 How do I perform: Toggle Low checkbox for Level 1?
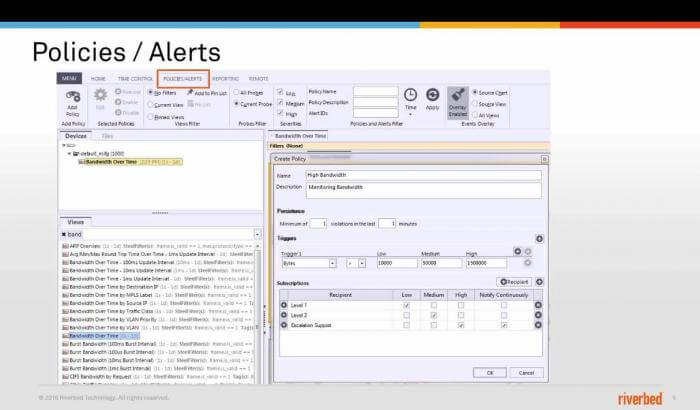(406, 305)
